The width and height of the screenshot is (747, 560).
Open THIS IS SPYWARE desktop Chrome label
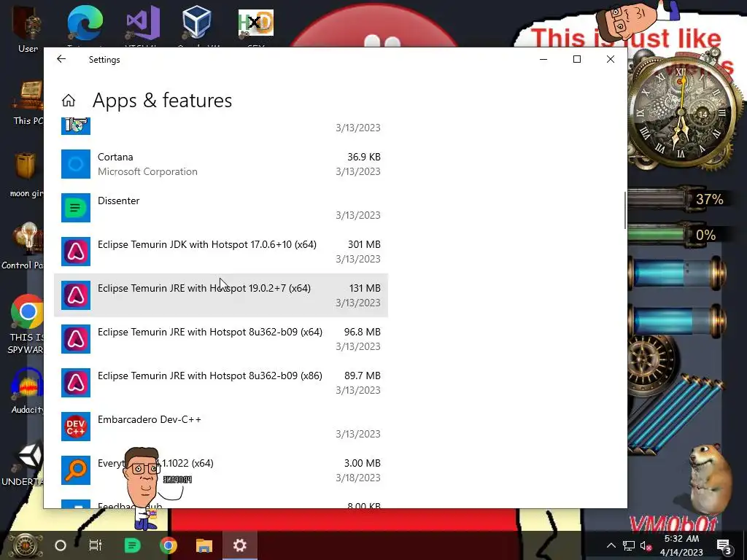[26, 343]
